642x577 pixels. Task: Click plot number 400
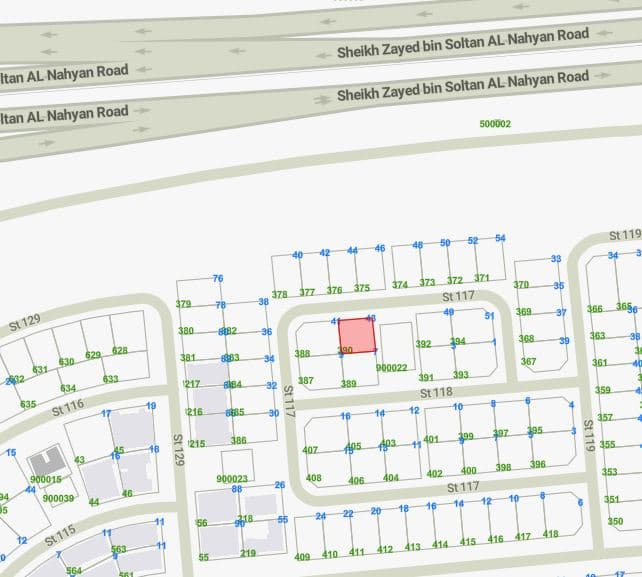tap(468, 471)
